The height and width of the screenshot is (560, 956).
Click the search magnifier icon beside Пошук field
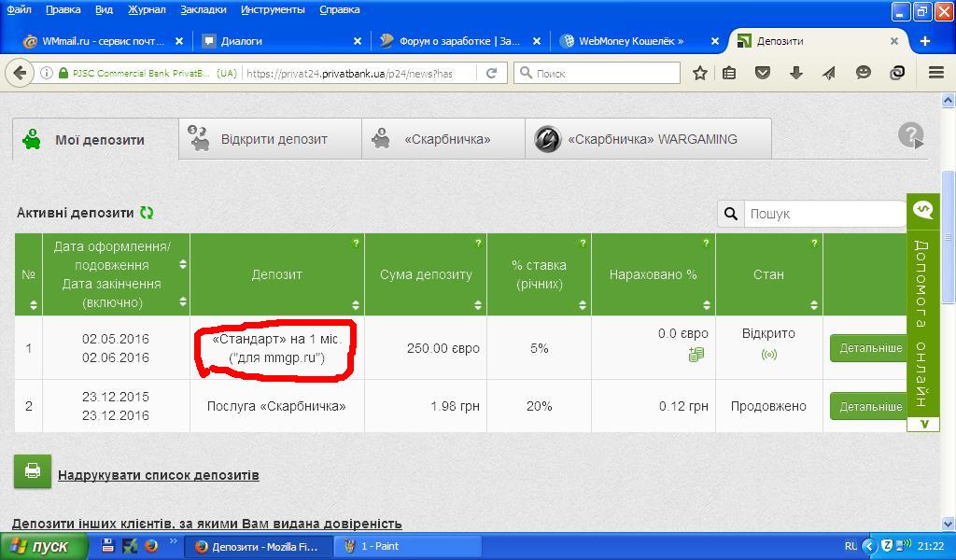(731, 214)
